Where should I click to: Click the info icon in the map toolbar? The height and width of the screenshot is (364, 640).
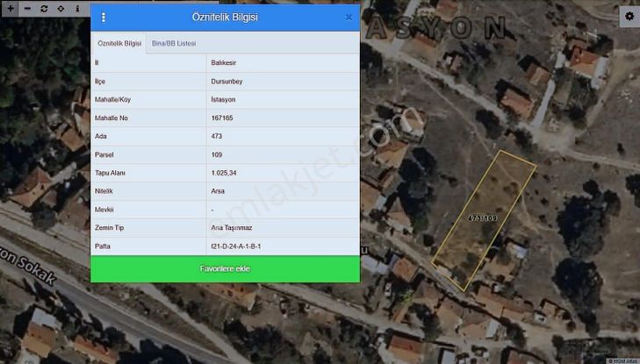tap(77, 8)
